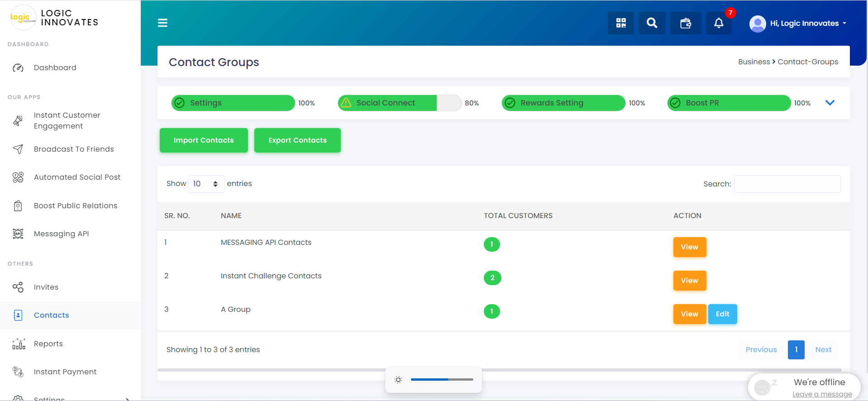Sort by the SR. NO. column header
Screen dimensions: 868x401
pyautogui.click(x=177, y=216)
